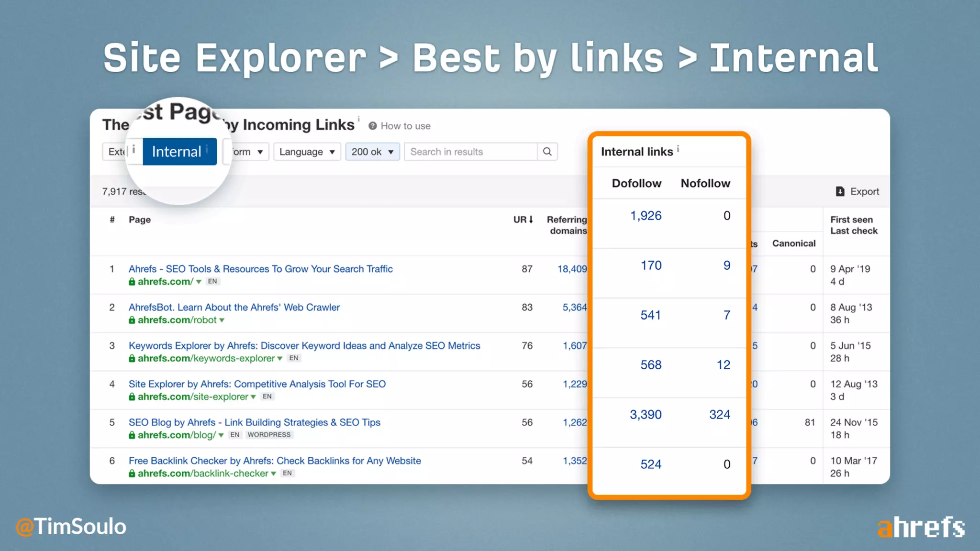Viewport: 980px width, 551px height.
Task: Expand the backlink-checker URL dropdown arrow
Action: (x=273, y=474)
